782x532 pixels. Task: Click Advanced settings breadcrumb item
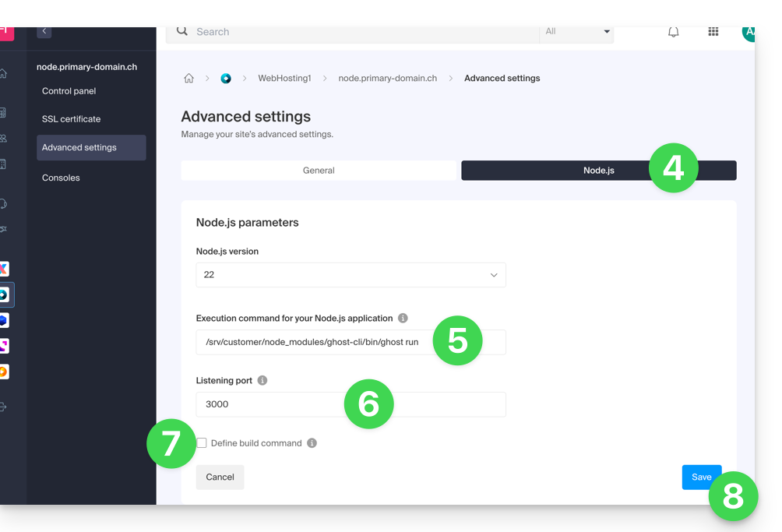pyautogui.click(x=502, y=78)
